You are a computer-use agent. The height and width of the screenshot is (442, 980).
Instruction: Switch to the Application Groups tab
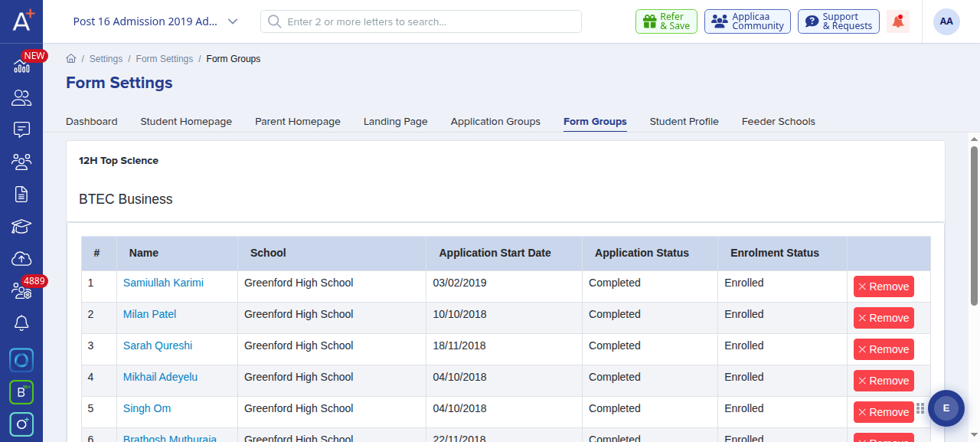(x=495, y=121)
